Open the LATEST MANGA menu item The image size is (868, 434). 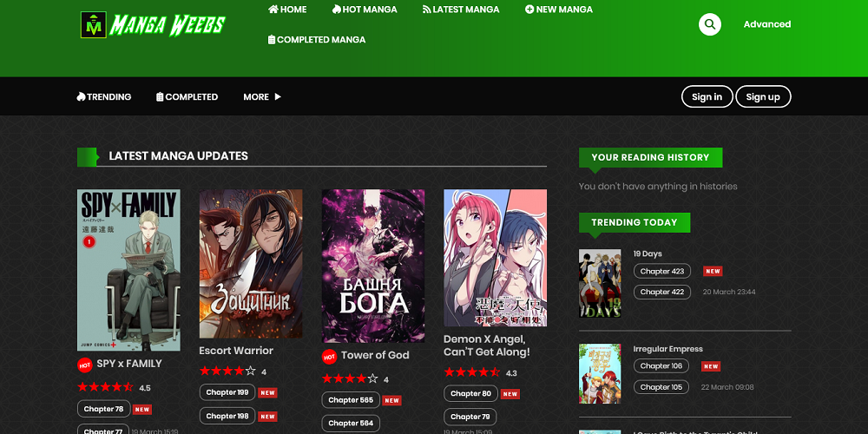click(461, 10)
